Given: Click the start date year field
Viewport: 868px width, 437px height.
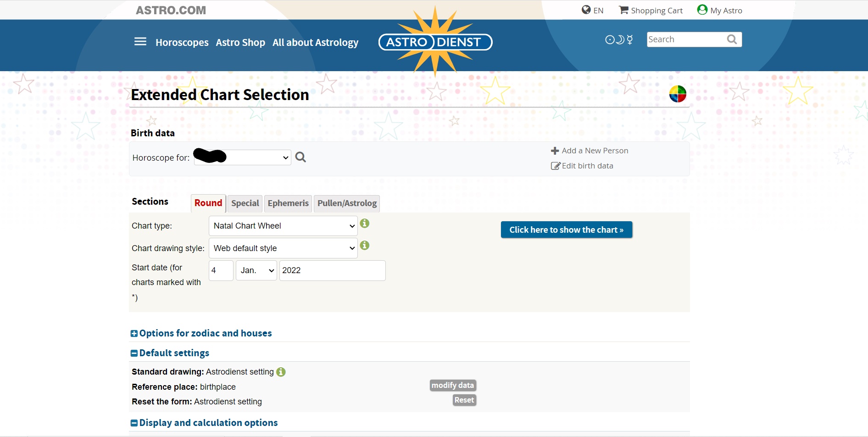Looking at the screenshot, I should point(333,270).
